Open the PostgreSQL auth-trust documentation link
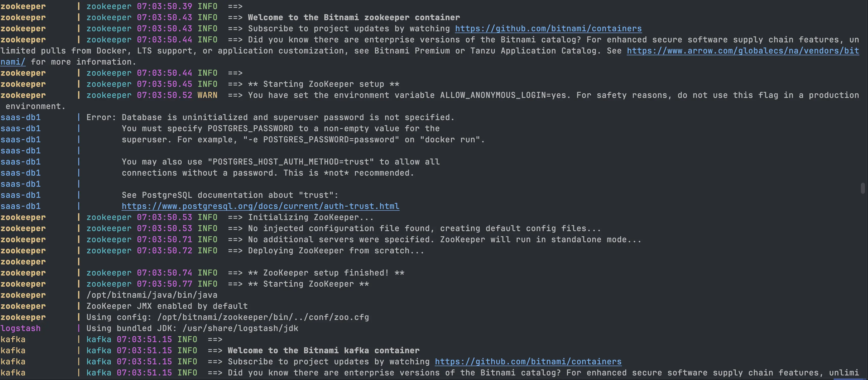The image size is (868, 380). [x=260, y=206]
